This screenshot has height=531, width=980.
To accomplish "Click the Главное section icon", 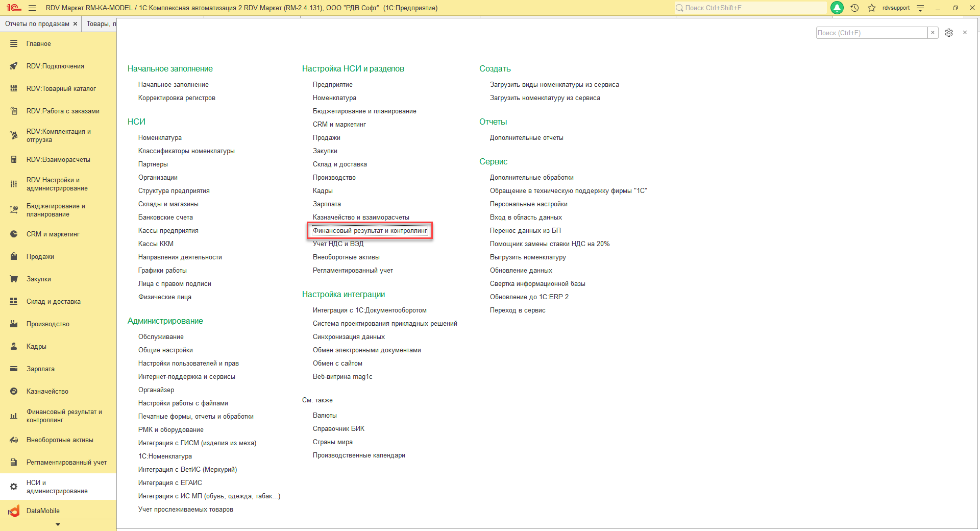I will [x=14, y=44].
